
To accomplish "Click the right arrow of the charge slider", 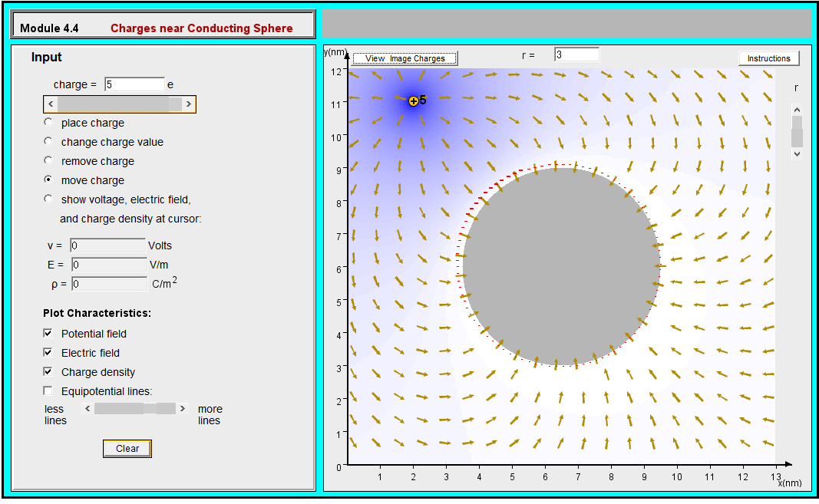I will (190, 104).
